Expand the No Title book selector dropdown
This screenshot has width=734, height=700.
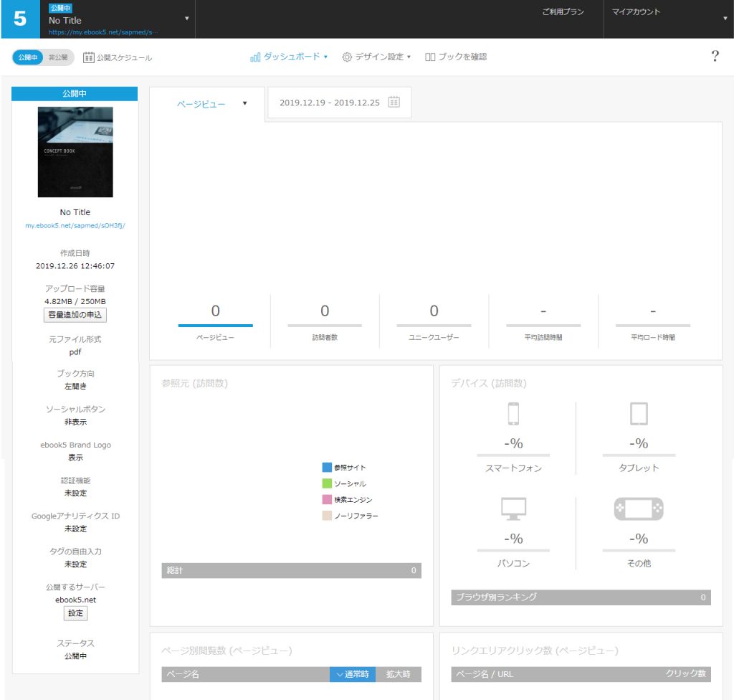tap(186, 19)
